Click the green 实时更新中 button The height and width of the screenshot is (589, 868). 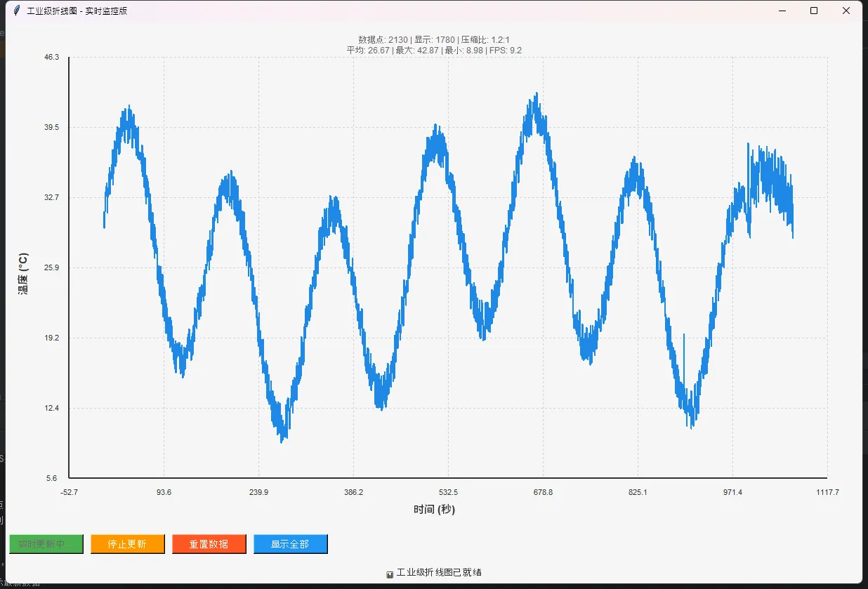coord(46,544)
